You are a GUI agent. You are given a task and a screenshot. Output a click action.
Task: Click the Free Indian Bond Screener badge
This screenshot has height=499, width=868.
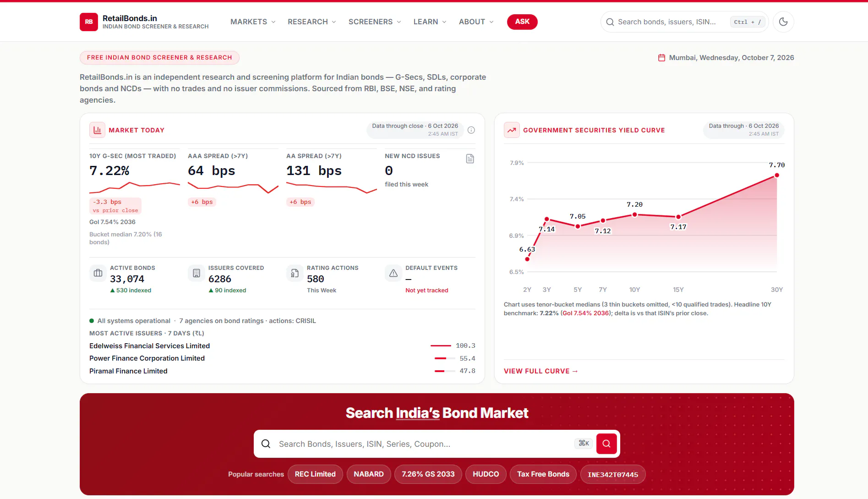[x=159, y=58]
